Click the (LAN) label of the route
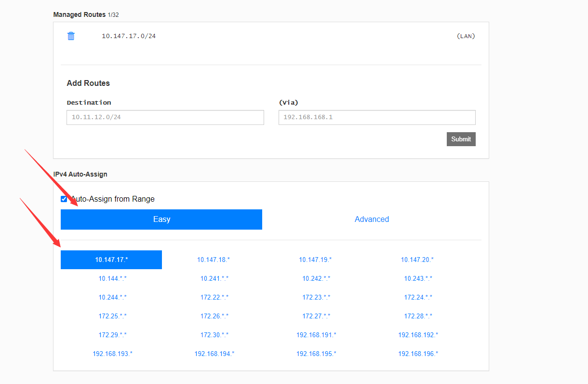 (x=466, y=36)
